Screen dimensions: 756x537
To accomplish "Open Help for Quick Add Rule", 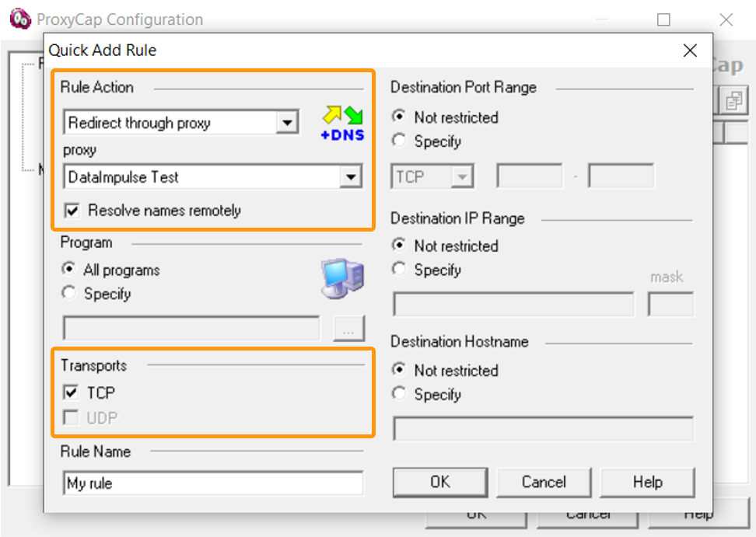I will [x=648, y=482].
